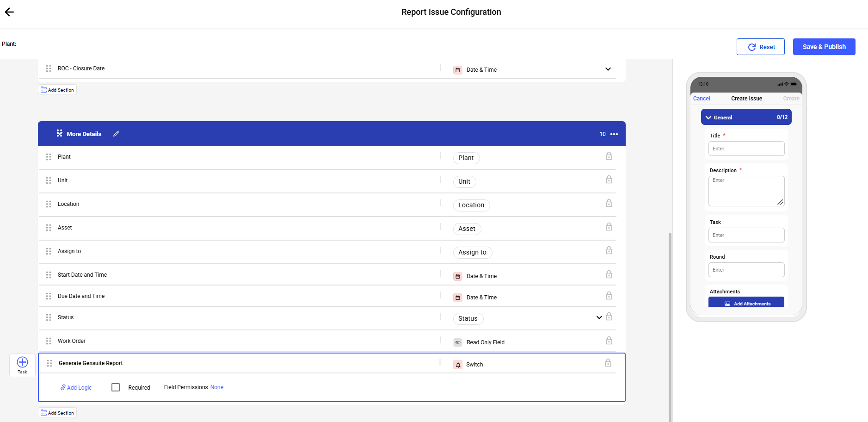The image size is (868, 422).
Task: Click Add Section below ROC - Closure Date
Action: [x=57, y=90]
